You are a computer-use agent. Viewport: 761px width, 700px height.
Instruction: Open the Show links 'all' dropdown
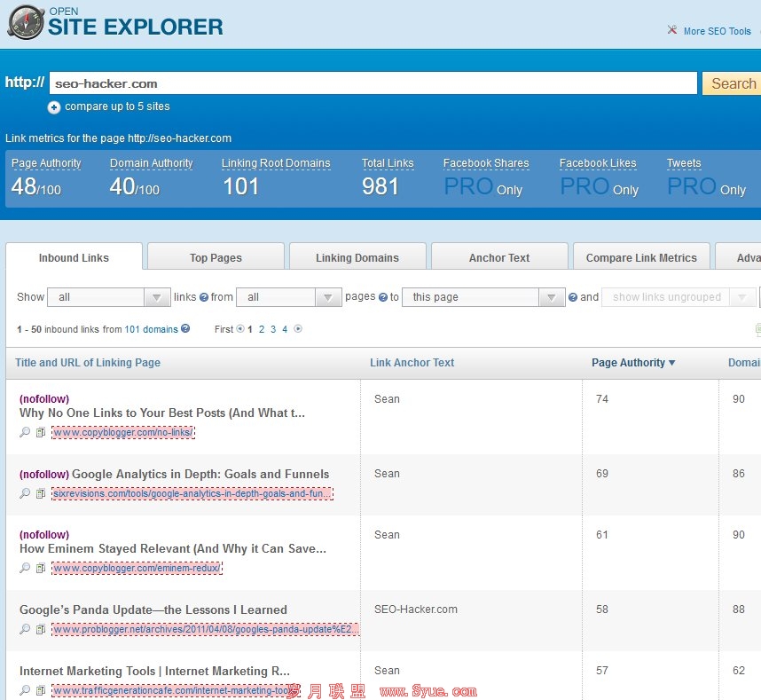(108, 297)
